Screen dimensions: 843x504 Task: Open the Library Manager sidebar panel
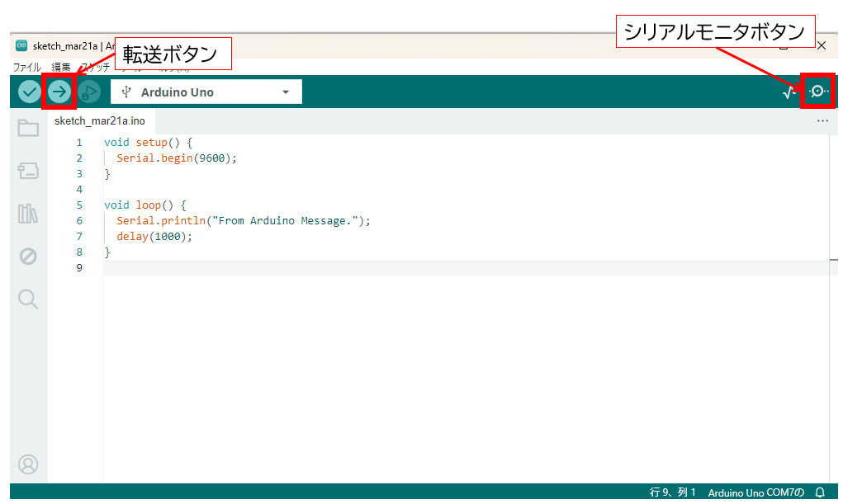(28, 214)
